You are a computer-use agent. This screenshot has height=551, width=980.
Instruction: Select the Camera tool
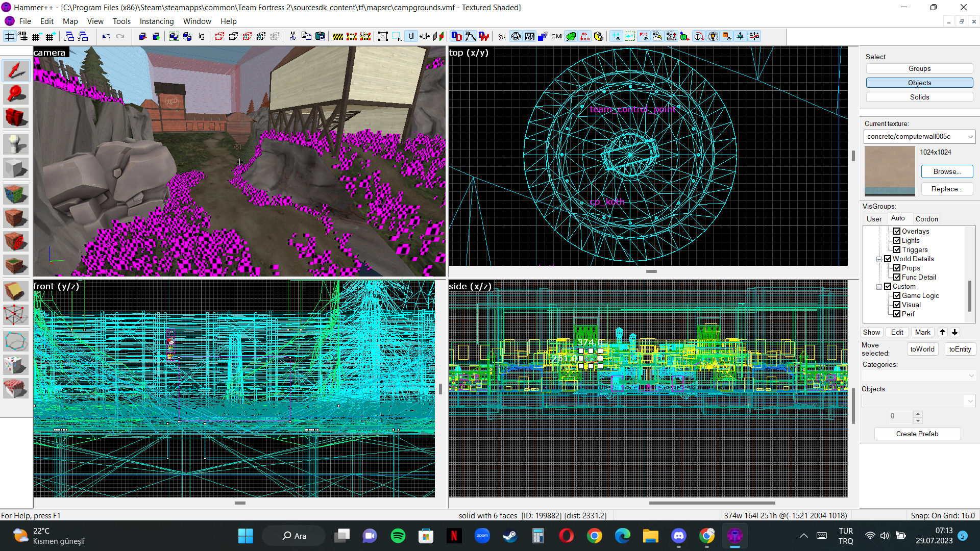point(16,118)
